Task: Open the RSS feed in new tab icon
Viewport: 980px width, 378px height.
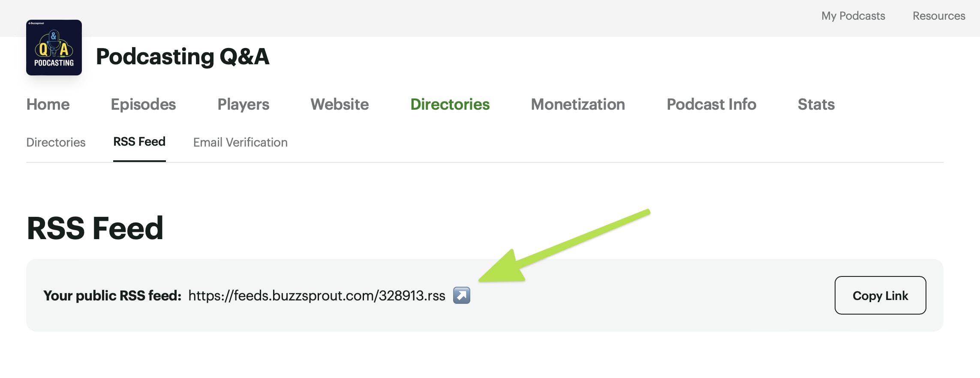Action: click(462, 295)
